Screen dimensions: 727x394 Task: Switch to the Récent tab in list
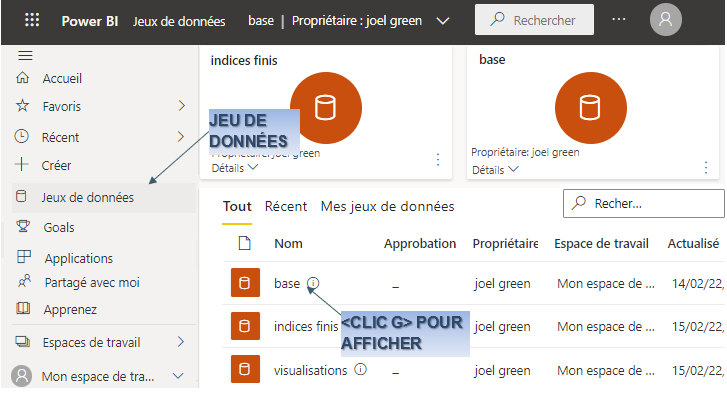click(286, 206)
